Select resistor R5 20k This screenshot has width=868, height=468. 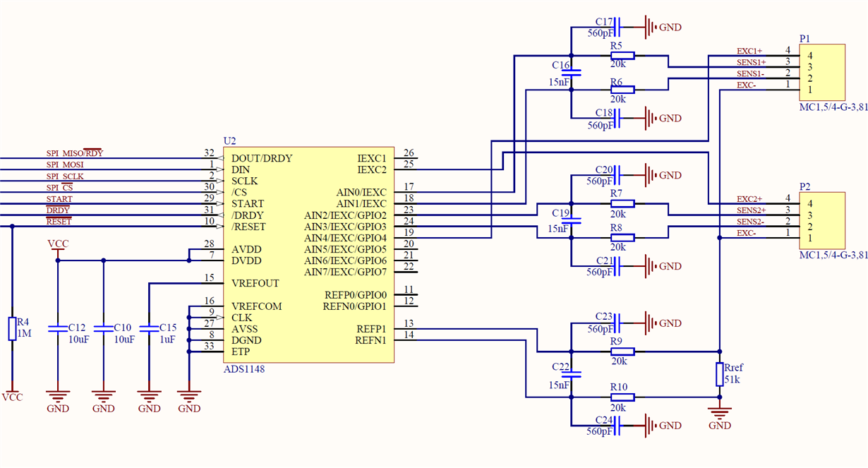[x=622, y=56]
